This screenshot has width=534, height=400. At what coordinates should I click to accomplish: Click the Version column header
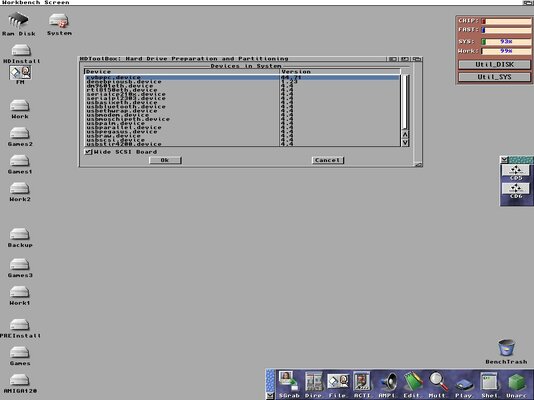[x=340, y=72]
